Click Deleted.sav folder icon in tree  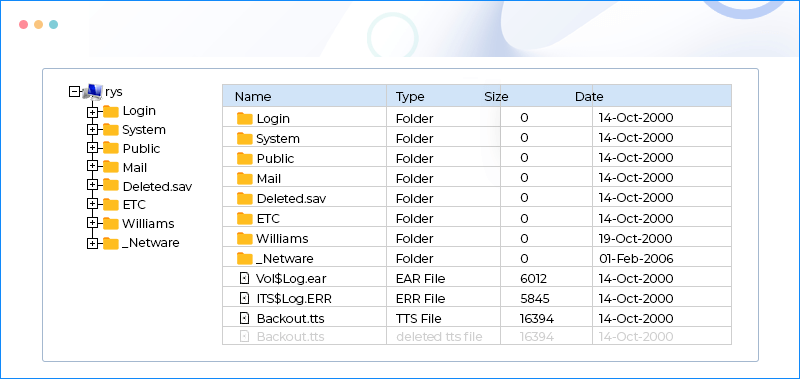coord(111,186)
